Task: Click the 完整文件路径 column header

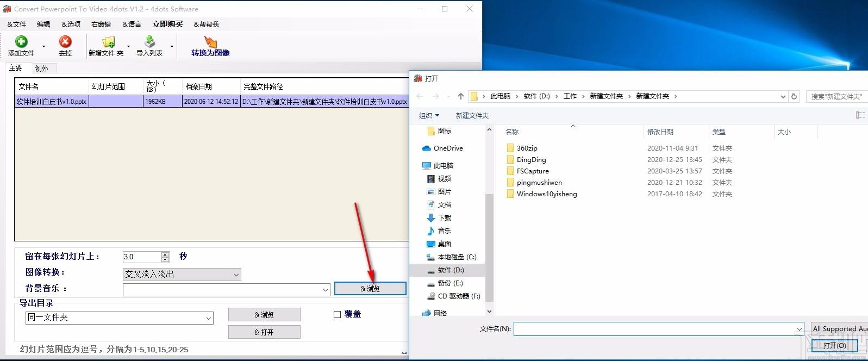Action: pyautogui.click(x=324, y=86)
